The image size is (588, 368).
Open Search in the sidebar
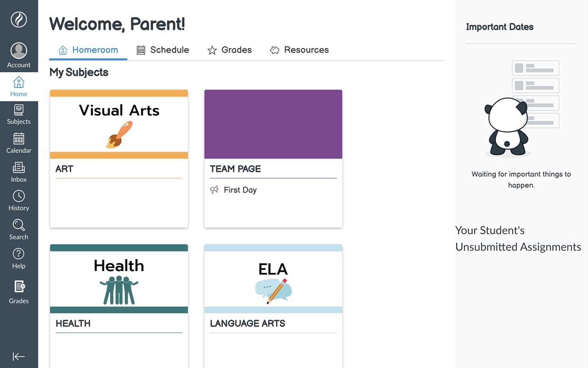19,230
